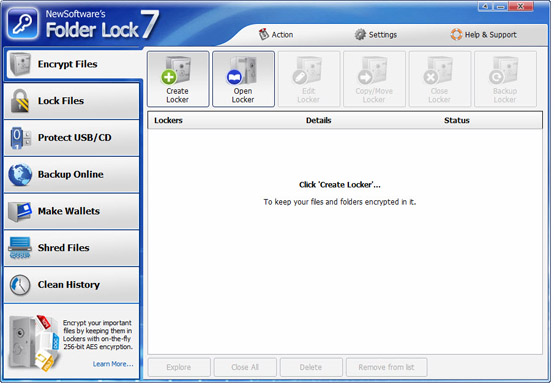Image resolution: width=560 pixels, height=392 pixels.
Task: Minimize the Folder Lock window
Action: pos(501,7)
